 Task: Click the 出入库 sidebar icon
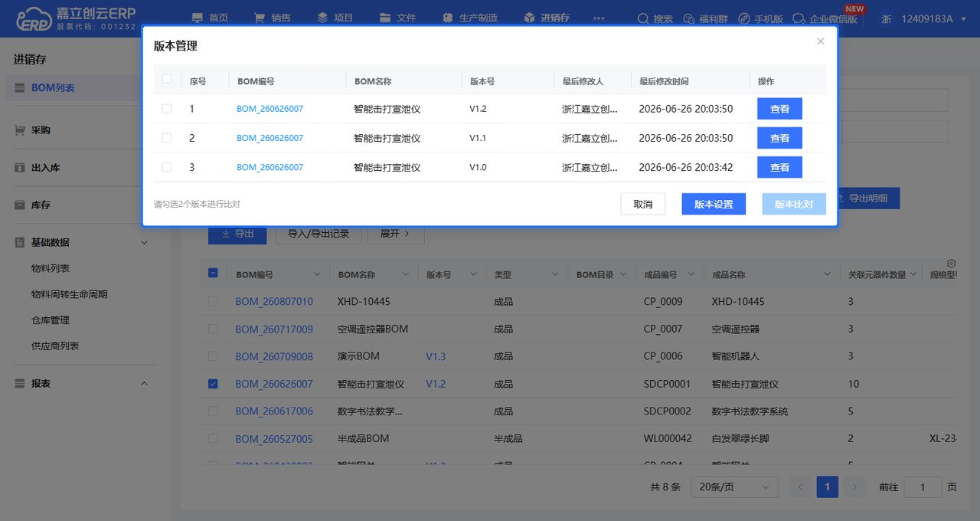click(x=20, y=167)
